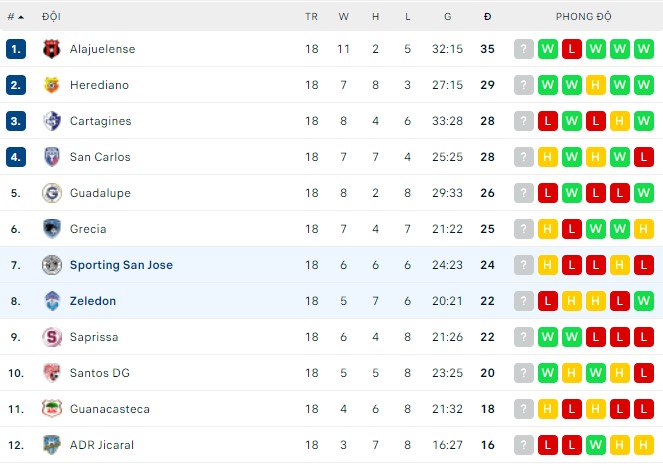
Task: Click the San Carlos club crest
Action: (x=52, y=157)
